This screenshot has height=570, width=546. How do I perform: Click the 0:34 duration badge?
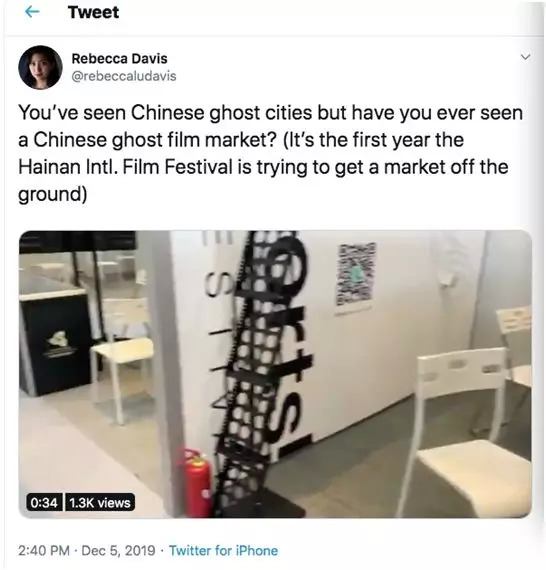pyautogui.click(x=44, y=503)
